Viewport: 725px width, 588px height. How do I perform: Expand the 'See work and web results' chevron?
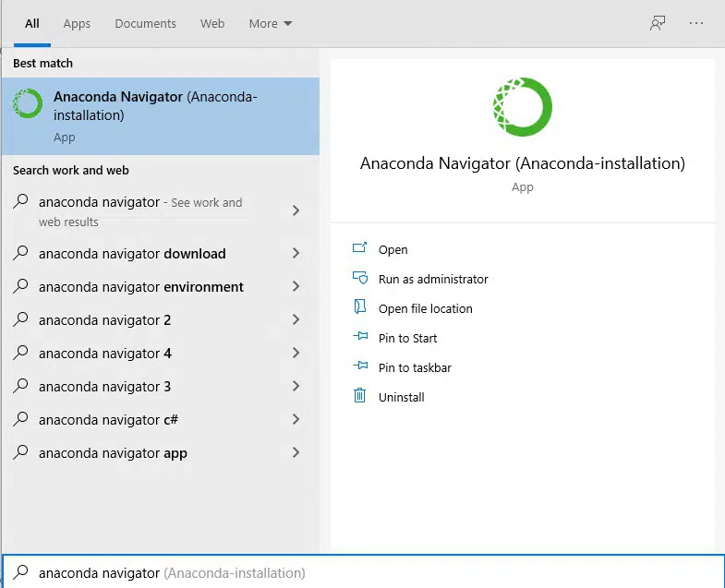tap(296, 210)
